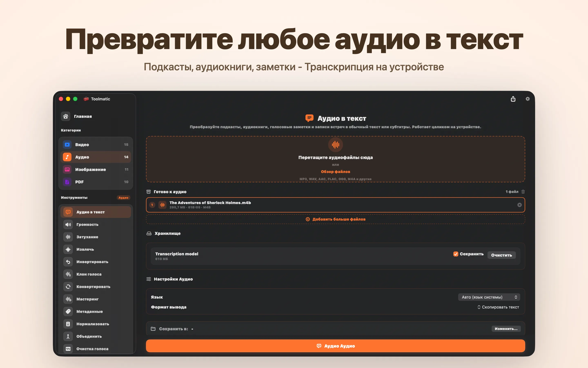Switch to the Изображение category
Viewport: 588px width, 368px height.
(x=96, y=169)
